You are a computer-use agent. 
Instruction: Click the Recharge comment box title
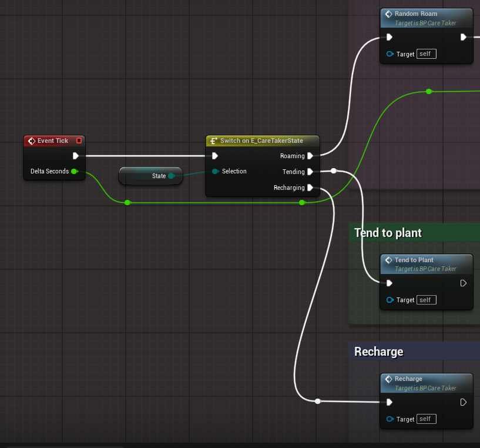tap(379, 352)
